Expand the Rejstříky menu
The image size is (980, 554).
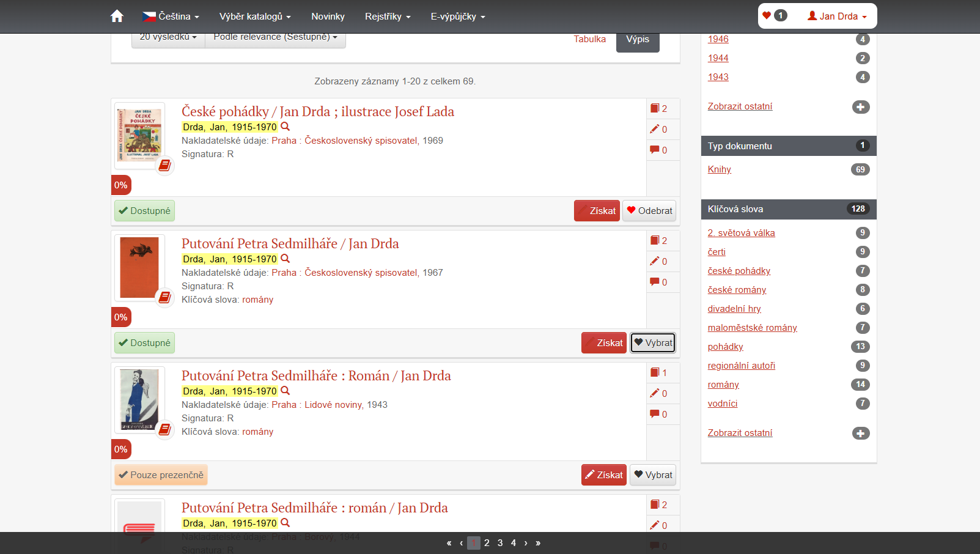point(388,17)
